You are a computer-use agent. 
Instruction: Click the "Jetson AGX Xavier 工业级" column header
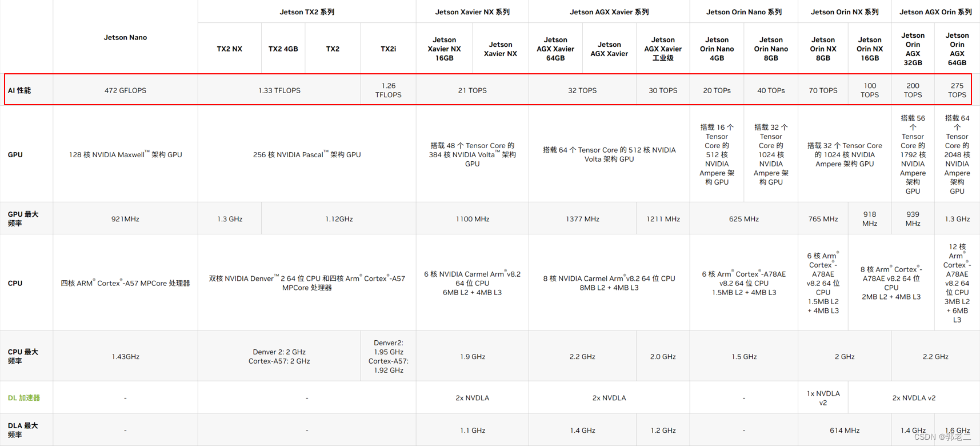pos(663,49)
